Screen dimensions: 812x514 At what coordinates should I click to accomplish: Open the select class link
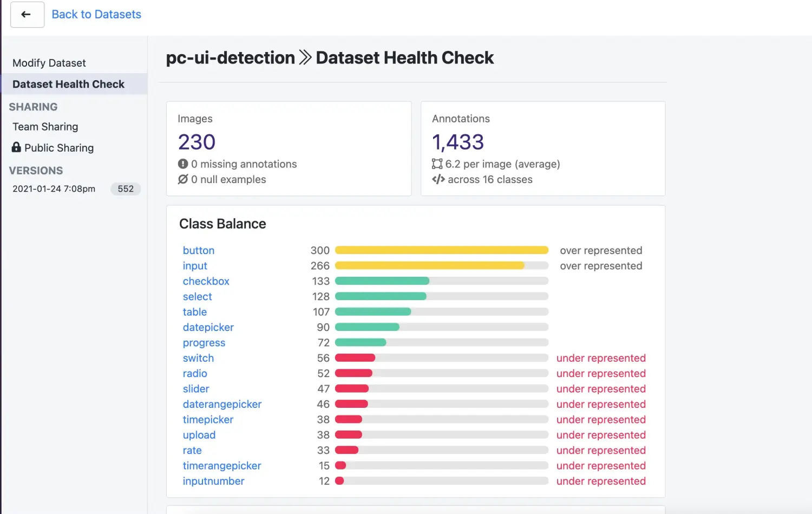[x=198, y=296]
